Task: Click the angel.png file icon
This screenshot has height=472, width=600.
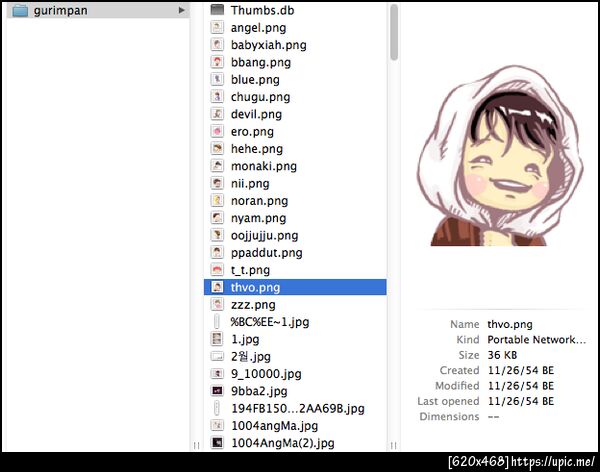Action: 217,28
